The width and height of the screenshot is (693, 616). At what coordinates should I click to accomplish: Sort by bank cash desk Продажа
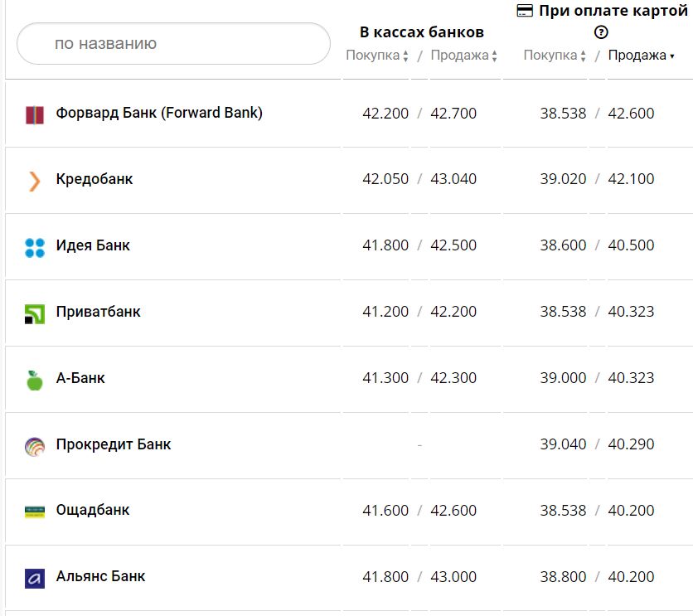(464, 56)
